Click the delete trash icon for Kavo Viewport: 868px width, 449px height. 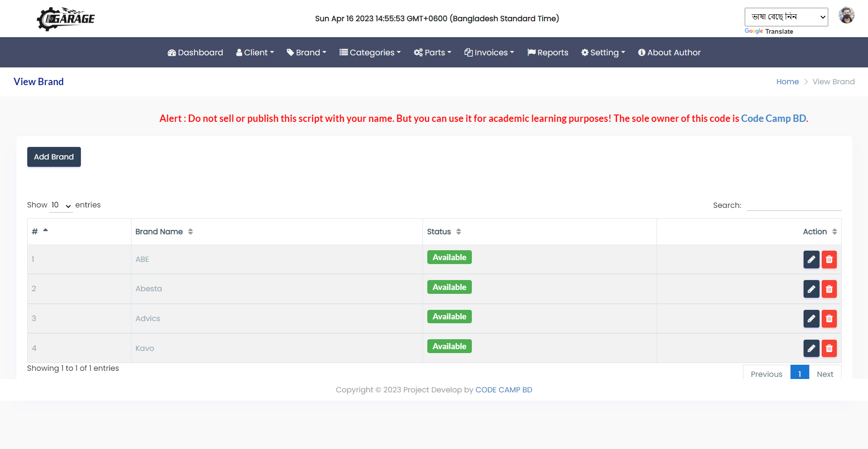pyautogui.click(x=829, y=348)
